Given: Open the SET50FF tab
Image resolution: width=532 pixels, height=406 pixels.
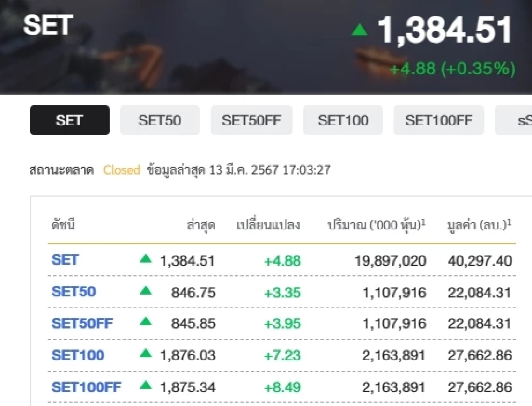Looking at the screenshot, I should (x=251, y=120).
